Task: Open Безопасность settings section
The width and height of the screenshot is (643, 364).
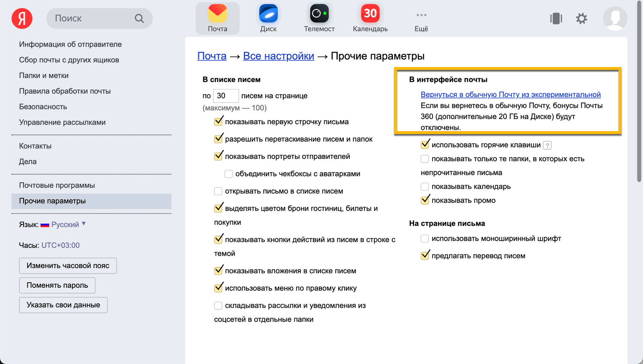Action: coord(43,107)
